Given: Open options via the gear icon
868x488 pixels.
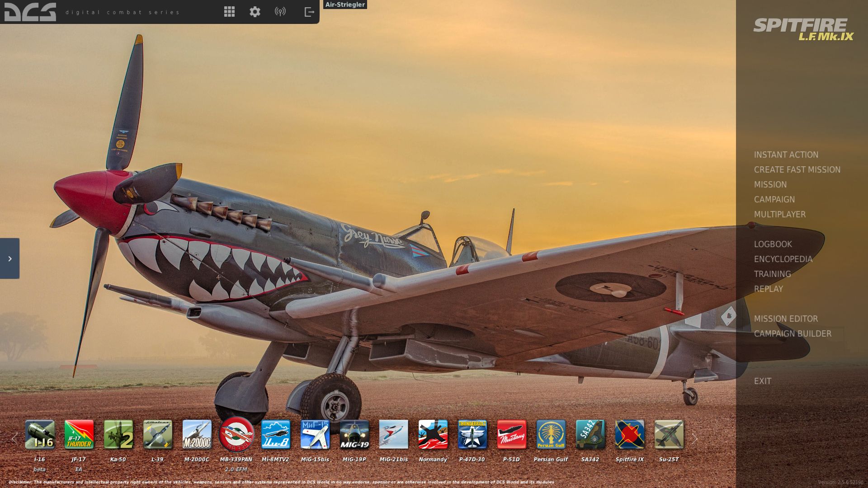Looking at the screenshot, I should [x=255, y=12].
